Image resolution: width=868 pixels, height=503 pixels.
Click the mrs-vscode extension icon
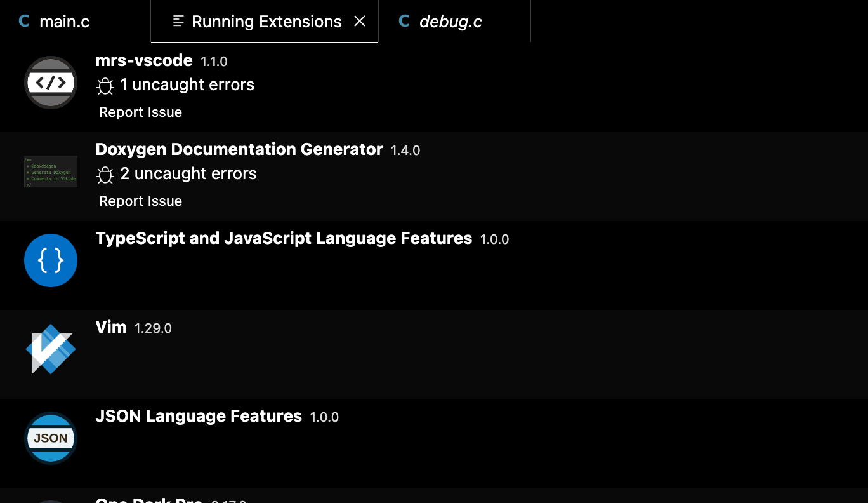pyautogui.click(x=50, y=82)
